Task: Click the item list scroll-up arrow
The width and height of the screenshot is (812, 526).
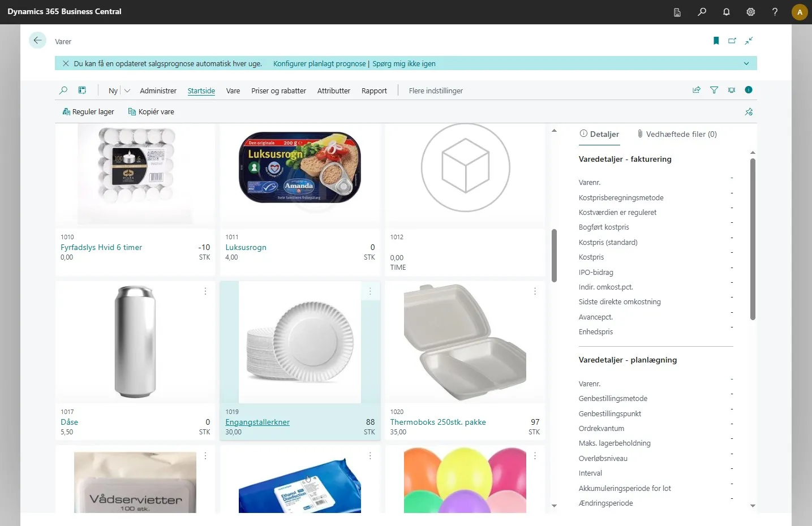Action: tap(554, 131)
